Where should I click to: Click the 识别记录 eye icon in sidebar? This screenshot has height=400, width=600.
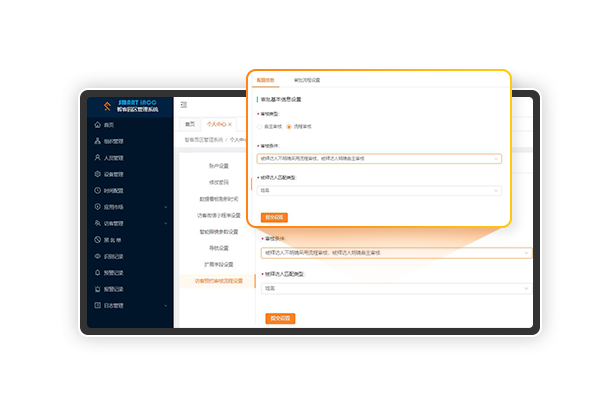pyautogui.click(x=97, y=256)
